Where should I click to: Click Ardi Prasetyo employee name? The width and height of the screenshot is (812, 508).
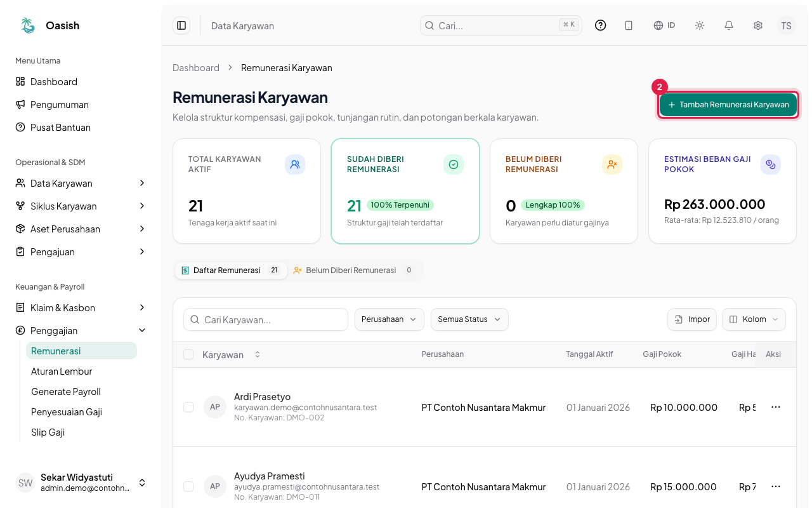pyautogui.click(x=262, y=397)
